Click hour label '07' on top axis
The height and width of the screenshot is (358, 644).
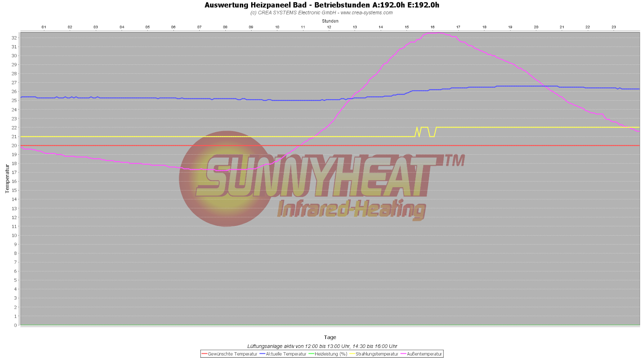pyautogui.click(x=199, y=27)
